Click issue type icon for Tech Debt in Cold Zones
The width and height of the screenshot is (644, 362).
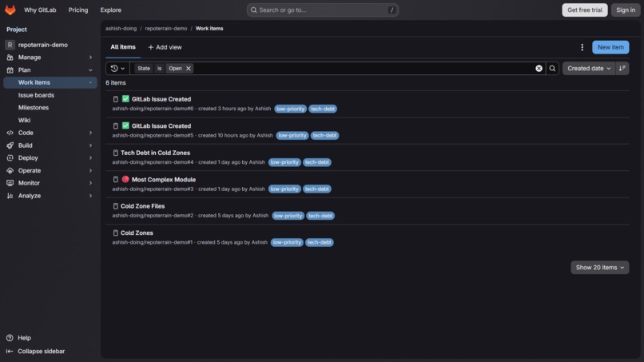(x=115, y=153)
